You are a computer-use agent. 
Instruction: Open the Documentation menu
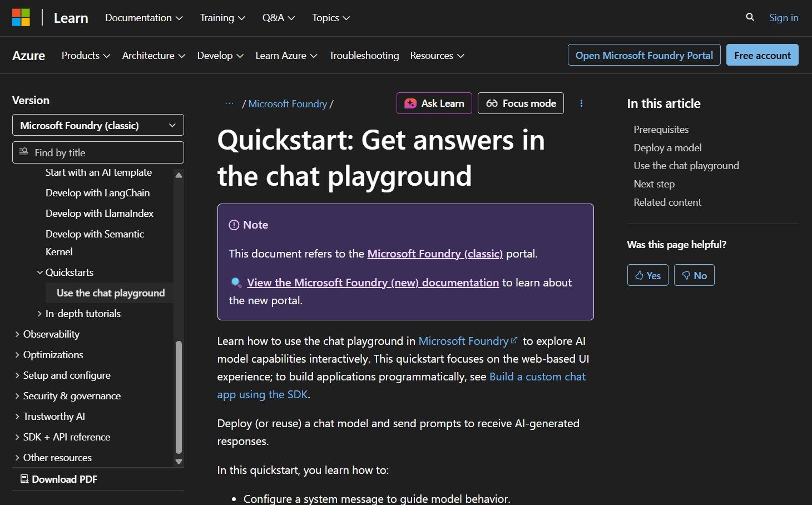(143, 18)
